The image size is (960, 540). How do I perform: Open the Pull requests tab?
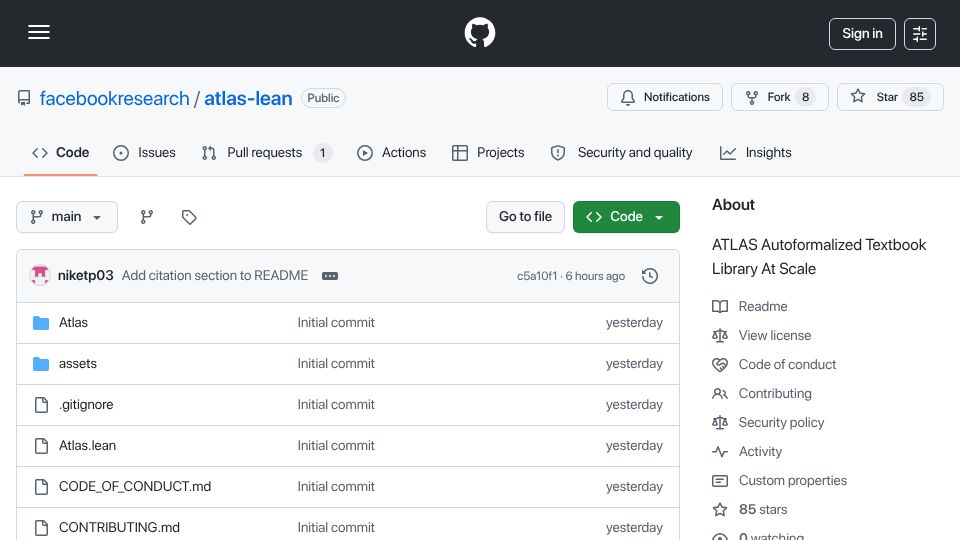266,152
